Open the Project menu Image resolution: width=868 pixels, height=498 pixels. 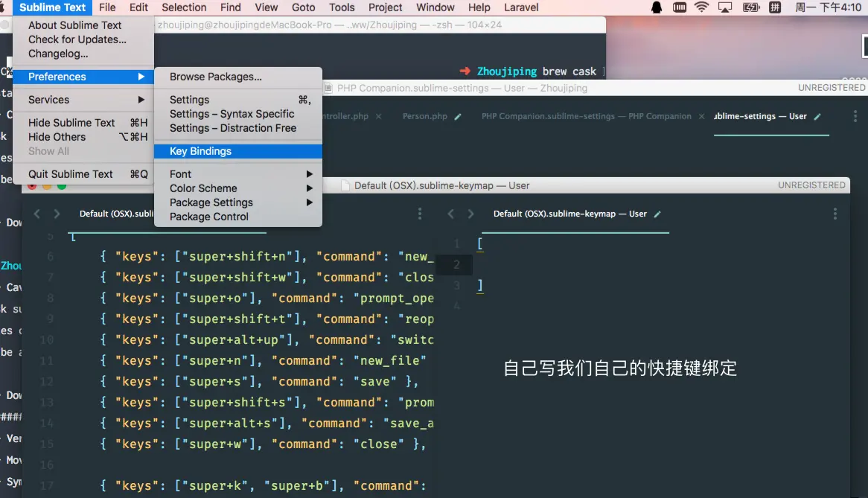(x=386, y=7)
